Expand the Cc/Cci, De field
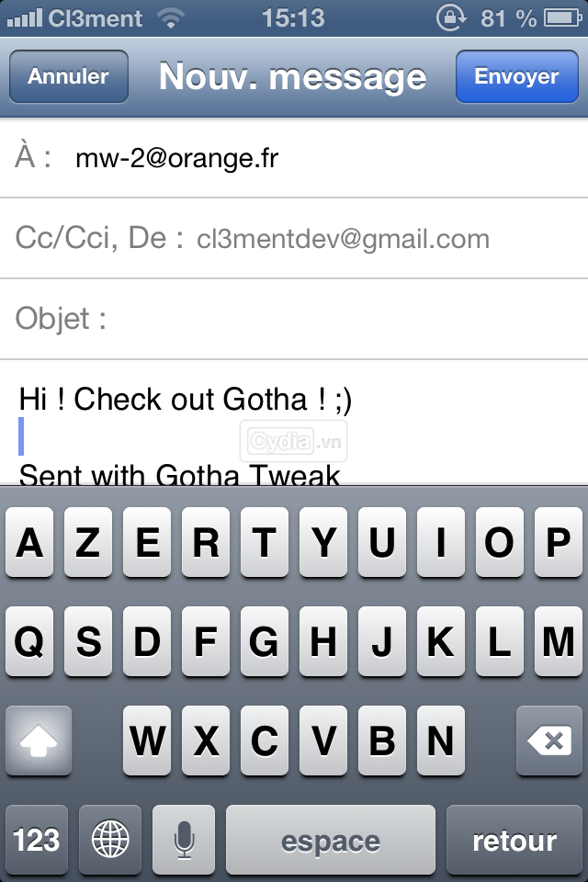588x882 pixels. [x=294, y=239]
